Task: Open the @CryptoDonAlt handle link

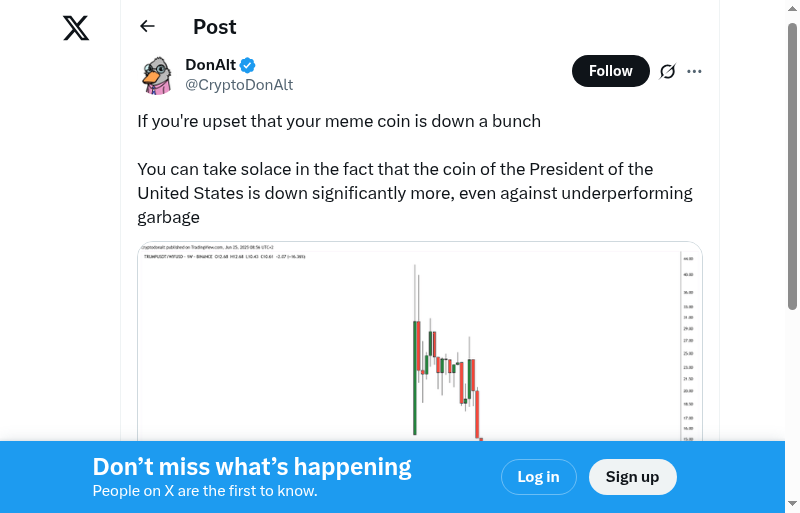Action: (239, 85)
